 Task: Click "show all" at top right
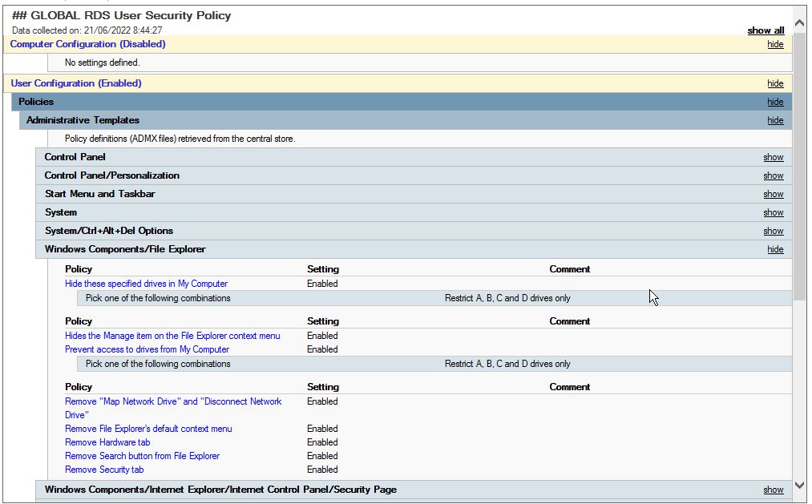766,30
